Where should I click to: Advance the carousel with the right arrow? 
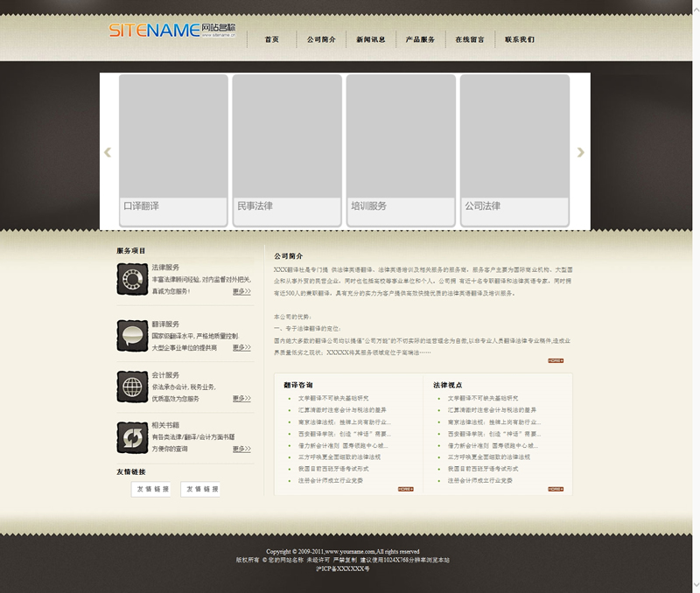point(580,152)
